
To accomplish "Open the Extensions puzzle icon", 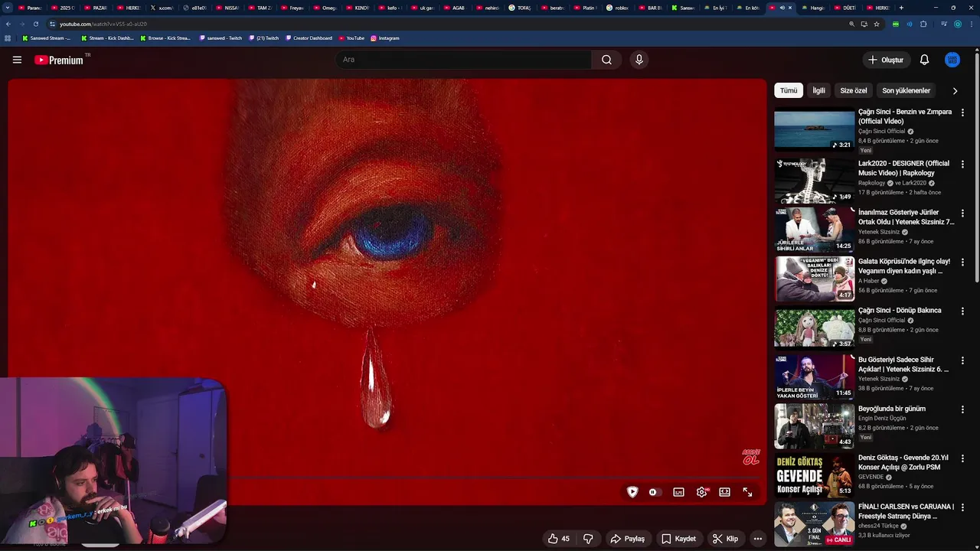I will 923,24.
